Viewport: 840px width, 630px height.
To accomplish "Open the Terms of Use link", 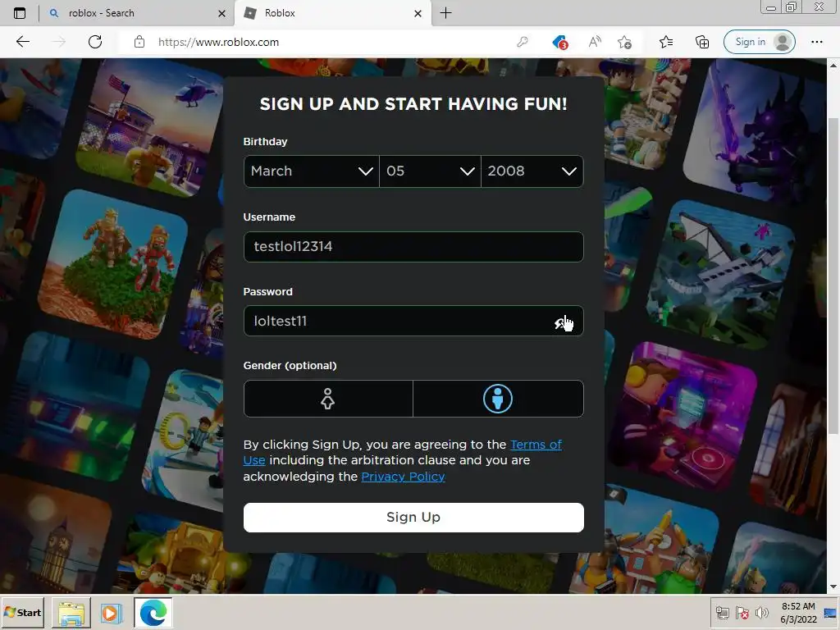I will pos(536,445).
